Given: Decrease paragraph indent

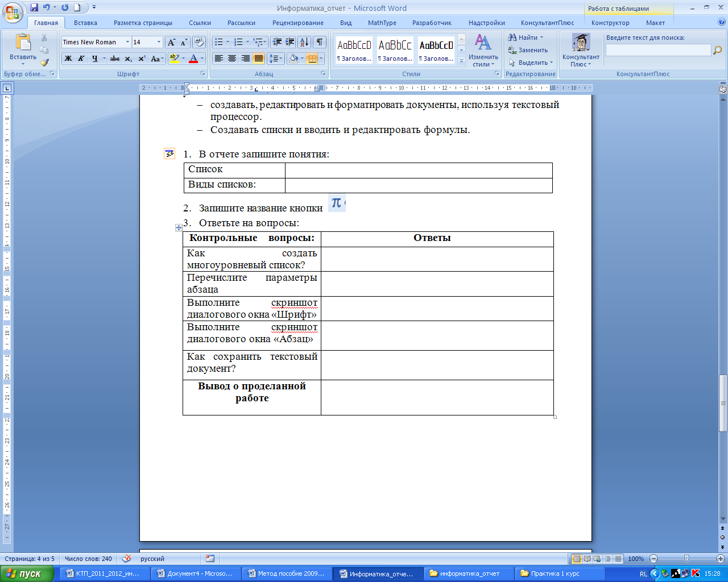Looking at the screenshot, I should click(x=277, y=42).
